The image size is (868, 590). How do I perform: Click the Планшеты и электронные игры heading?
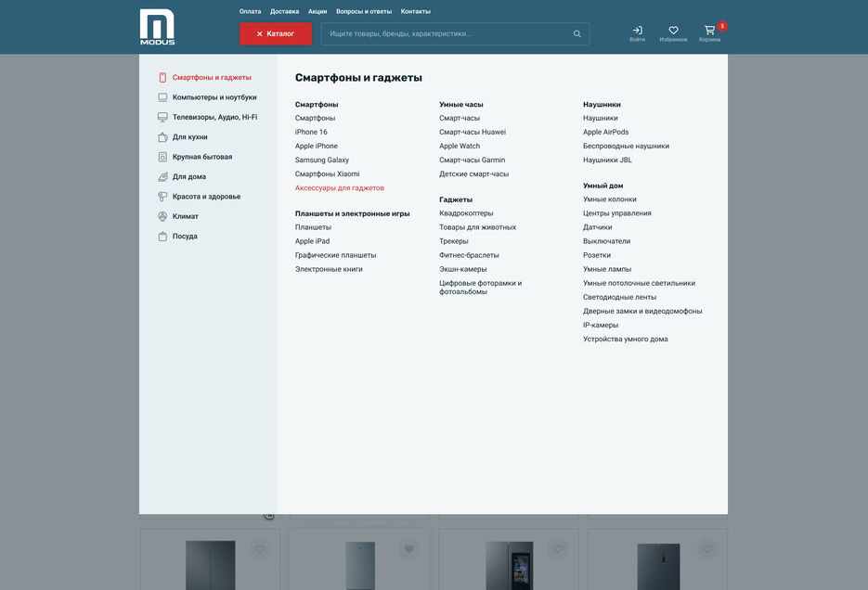point(353,213)
